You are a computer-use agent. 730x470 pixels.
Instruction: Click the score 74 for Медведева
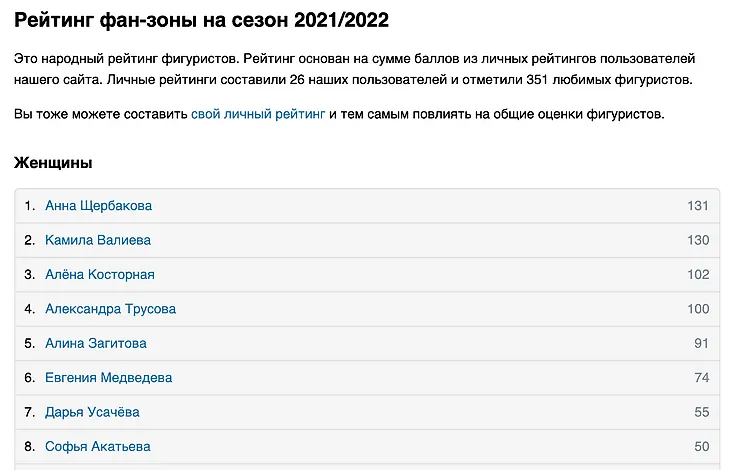pyautogui.click(x=700, y=377)
